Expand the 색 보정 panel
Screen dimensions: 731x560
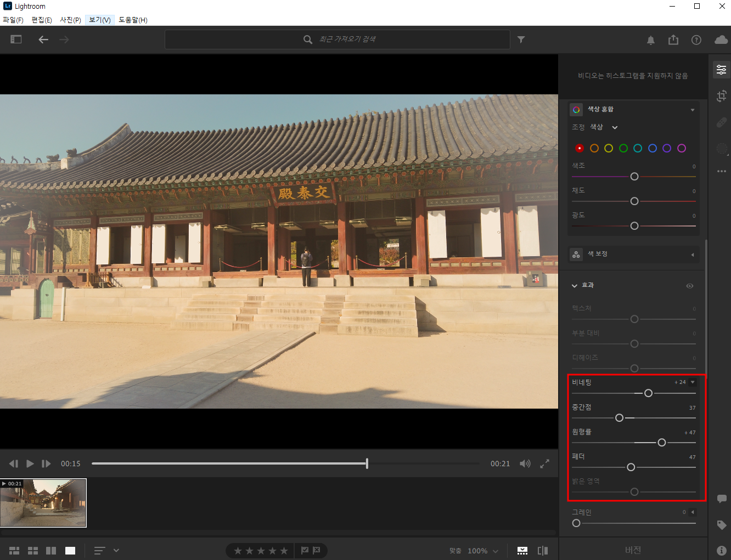click(693, 254)
